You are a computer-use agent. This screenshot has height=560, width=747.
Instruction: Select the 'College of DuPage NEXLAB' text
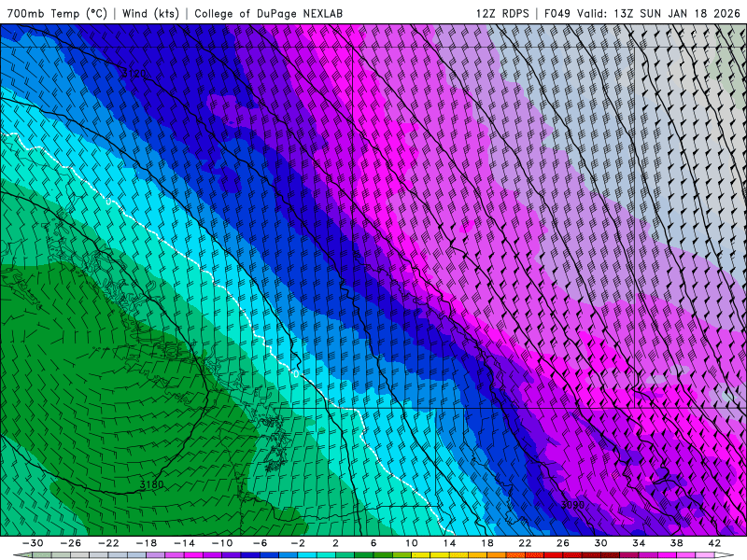coord(268,13)
